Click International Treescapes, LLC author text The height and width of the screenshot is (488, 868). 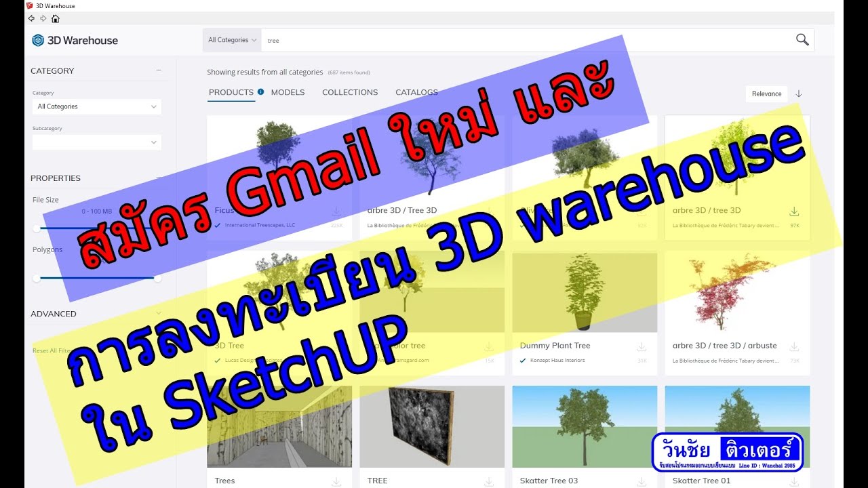[260, 225]
